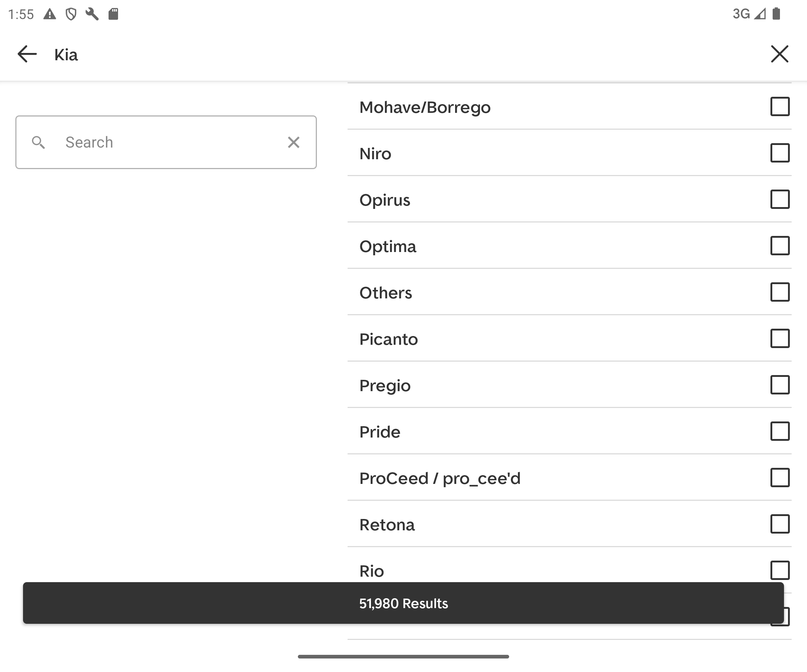The image size is (807, 672).
Task: Click the Niro model label
Action: [375, 154]
